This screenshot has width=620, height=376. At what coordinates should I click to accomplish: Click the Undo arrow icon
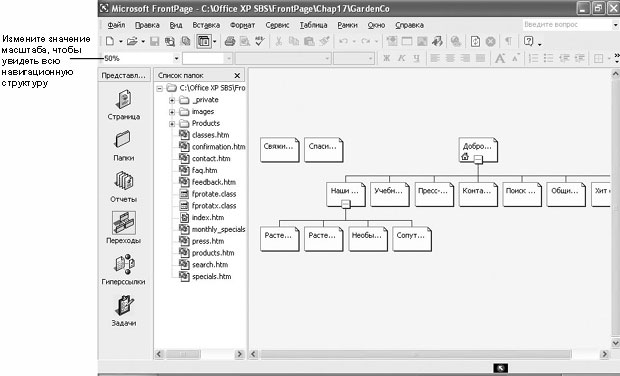pyautogui.click(x=343, y=41)
